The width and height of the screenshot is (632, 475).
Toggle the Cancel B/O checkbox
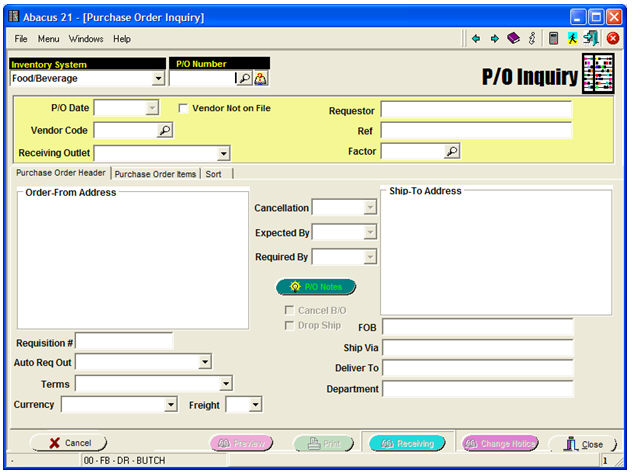click(x=290, y=311)
